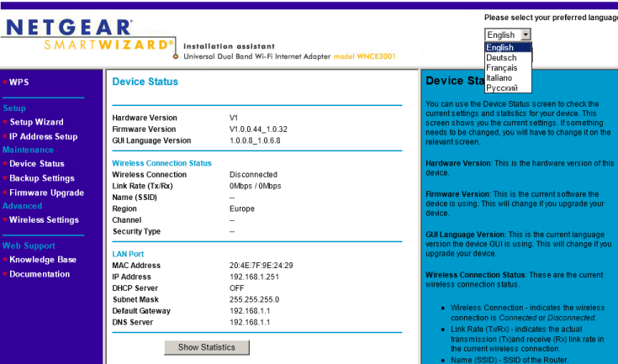Select Device Status in sidebar
This screenshot has width=618, height=364.
coord(37,163)
